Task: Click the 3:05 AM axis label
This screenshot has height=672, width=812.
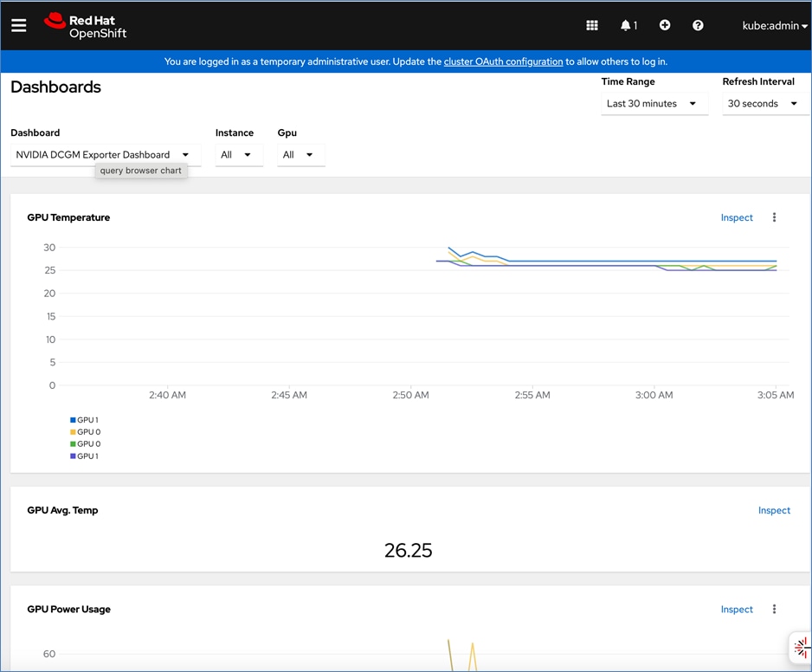Action: tap(776, 395)
